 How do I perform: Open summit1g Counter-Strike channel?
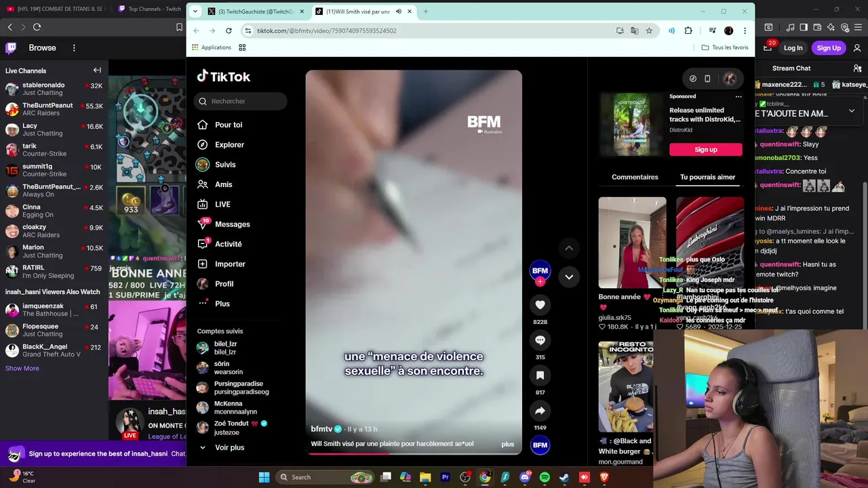click(54, 170)
